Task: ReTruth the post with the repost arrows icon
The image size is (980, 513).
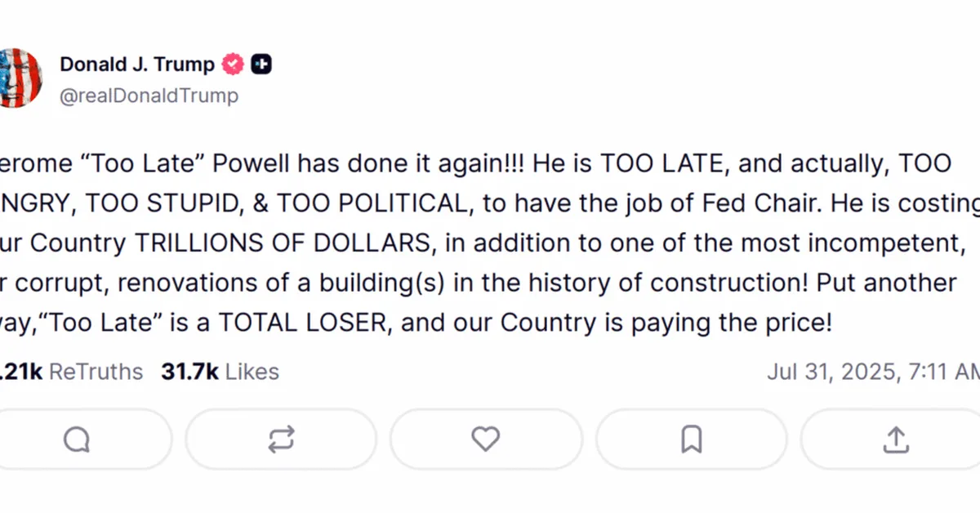Action: pyautogui.click(x=281, y=439)
